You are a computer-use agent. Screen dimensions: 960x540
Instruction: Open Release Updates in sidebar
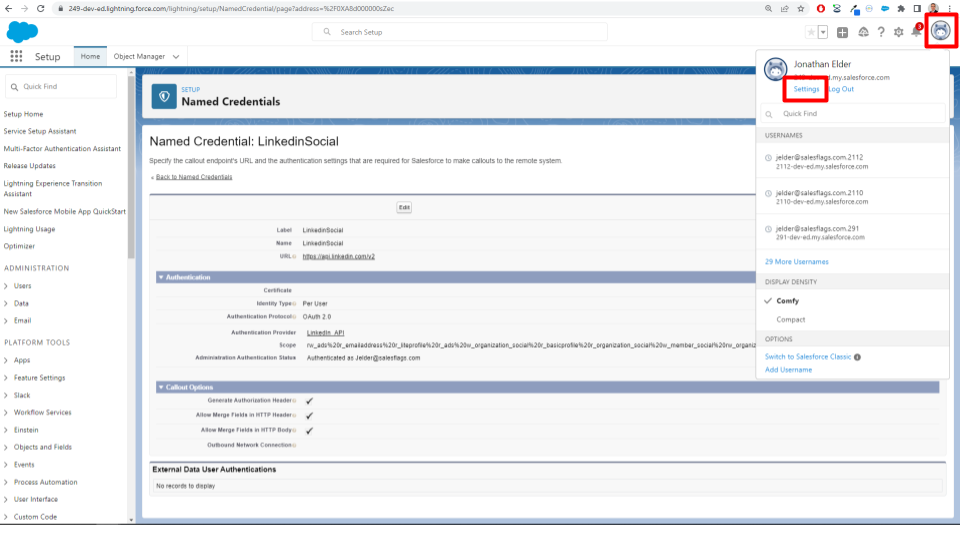29,166
